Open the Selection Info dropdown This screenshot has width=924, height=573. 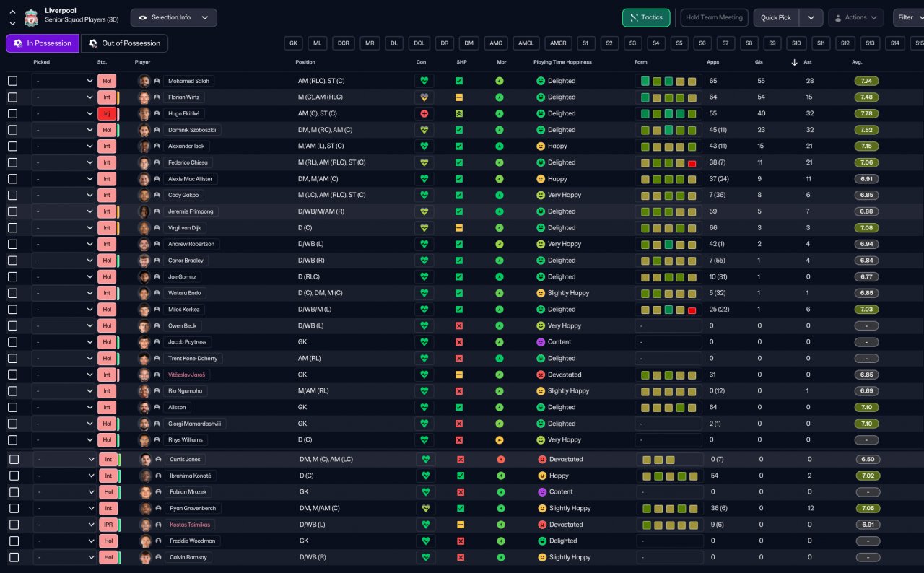[173, 17]
